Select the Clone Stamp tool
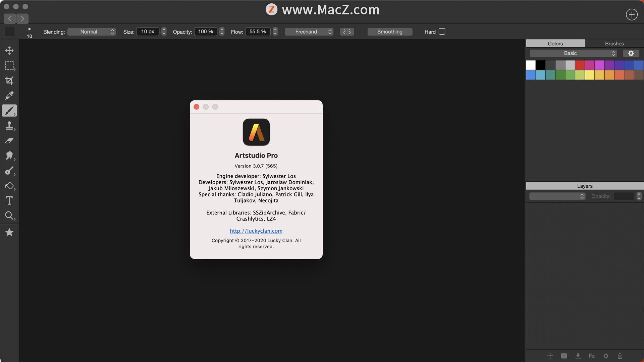Viewport: 644px width, 362px height. click(9, 126)
